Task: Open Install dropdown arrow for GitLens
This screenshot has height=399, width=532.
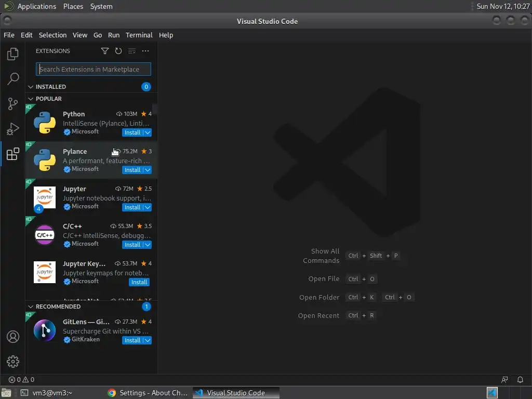Action: 148,340
